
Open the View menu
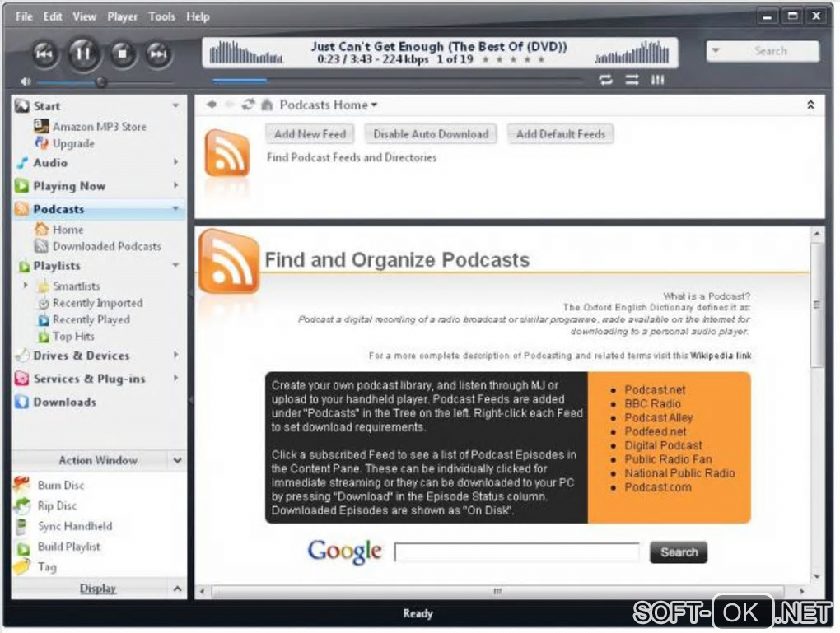tap(85, 16)
